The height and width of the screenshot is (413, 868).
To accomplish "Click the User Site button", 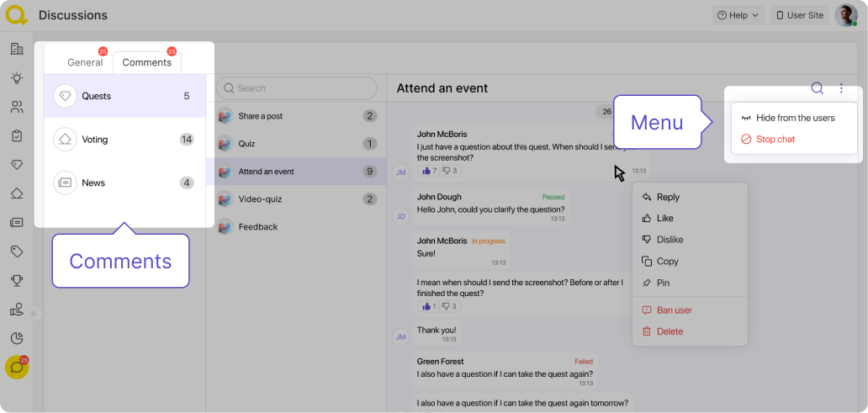I will [x=798, y=15].
